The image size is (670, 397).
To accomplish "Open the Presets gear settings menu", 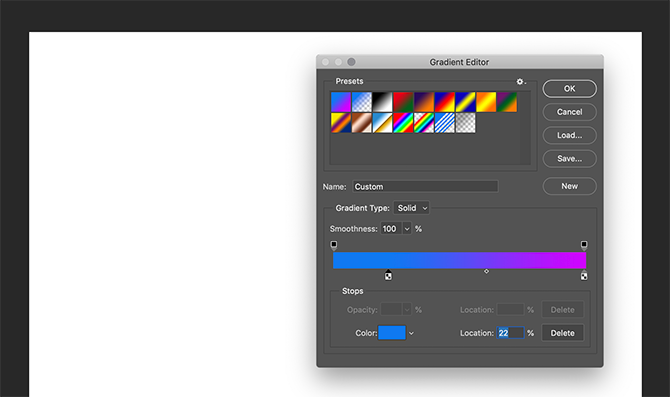I will click(x=520, y=81).
